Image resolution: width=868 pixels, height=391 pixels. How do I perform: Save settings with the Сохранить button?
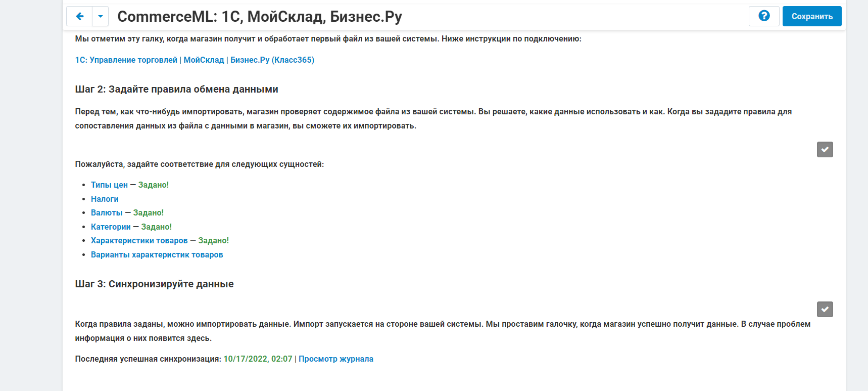pos(812,16)
